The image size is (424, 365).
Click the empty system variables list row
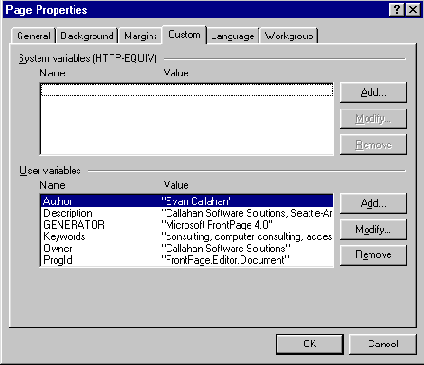pyautogui.click(x=187, y=90)
